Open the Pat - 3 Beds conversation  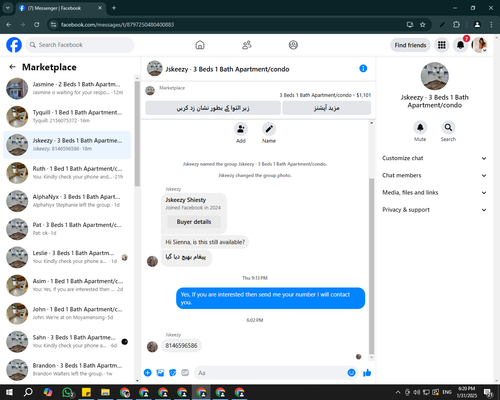click(67, 229)
